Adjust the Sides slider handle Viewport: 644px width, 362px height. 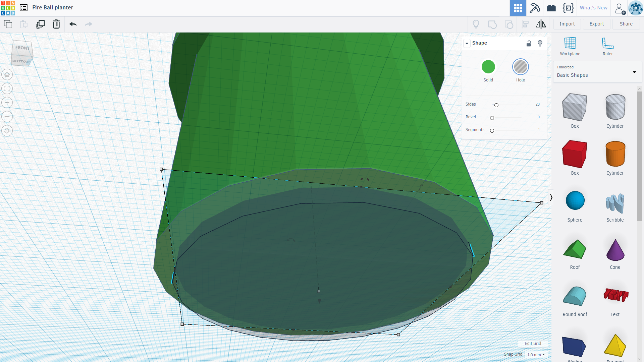[x=496, y=105]
